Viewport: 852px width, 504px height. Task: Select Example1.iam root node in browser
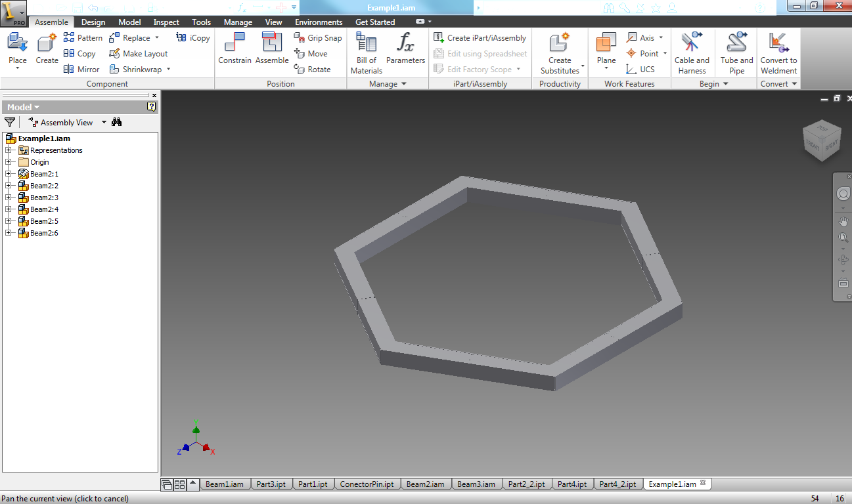(44, 138)
